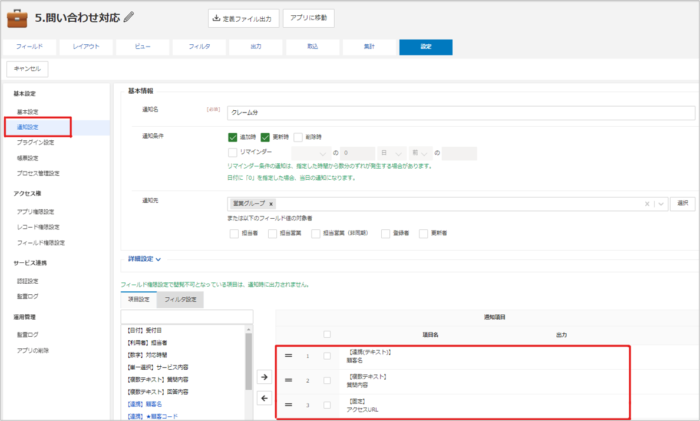Uncheck the 更新時 checkbox
This screenshot has height=421, width=700.
(265, 137)
